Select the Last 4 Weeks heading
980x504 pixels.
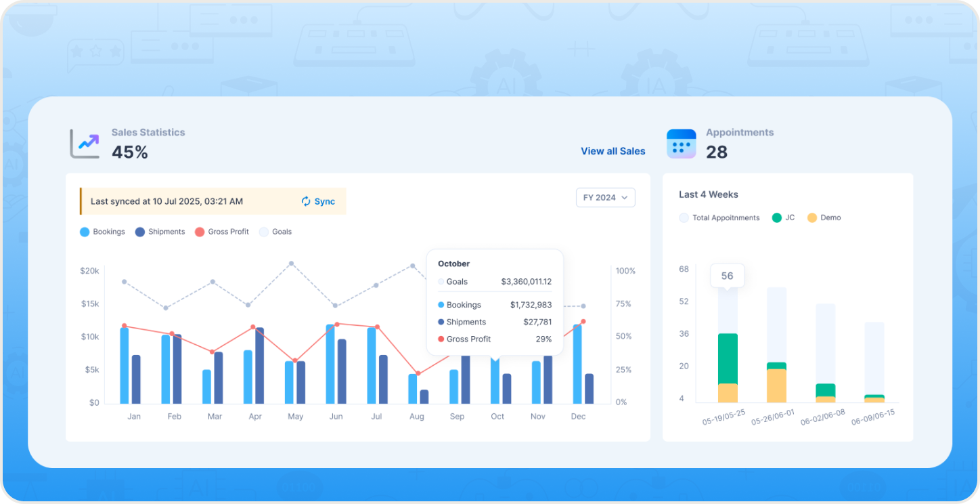click(708, 194)
